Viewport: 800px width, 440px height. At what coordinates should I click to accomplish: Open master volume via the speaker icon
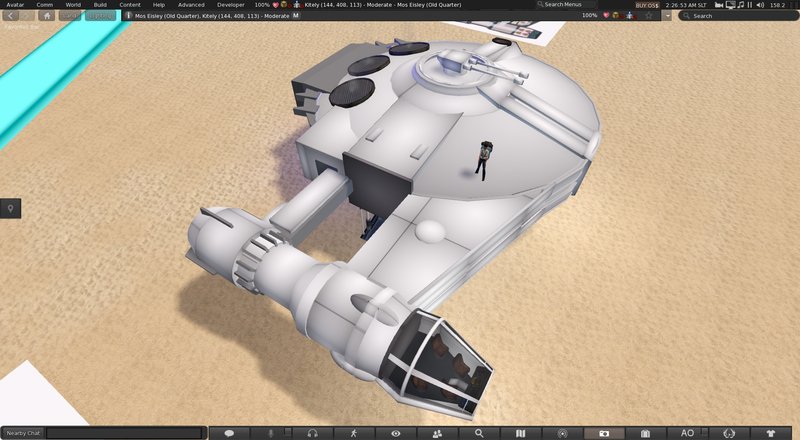760,5
